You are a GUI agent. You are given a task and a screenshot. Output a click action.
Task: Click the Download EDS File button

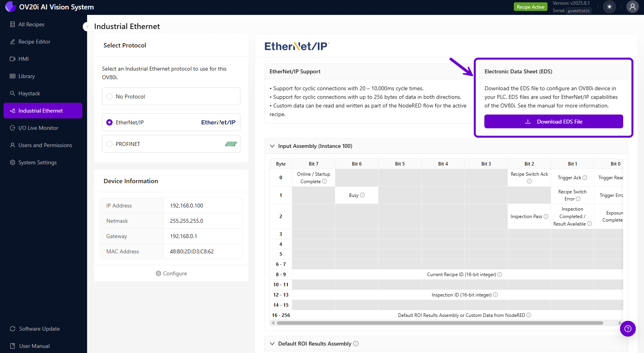coord(553,122)
